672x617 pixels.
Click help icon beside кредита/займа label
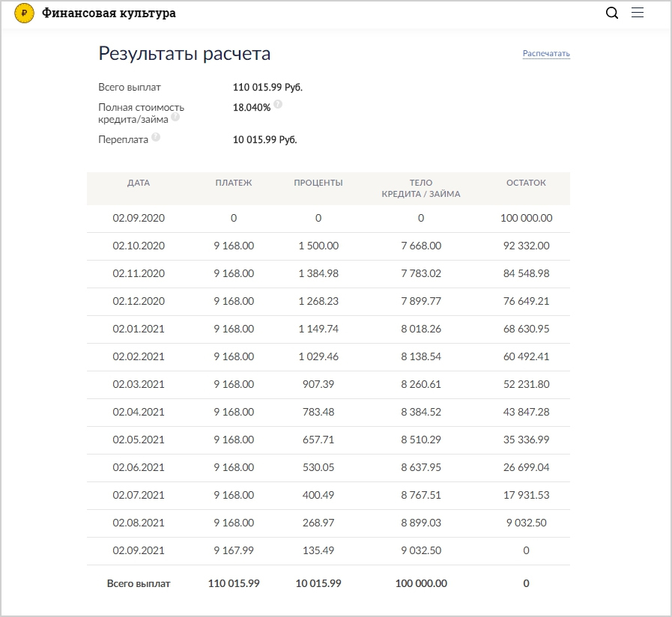click(x=175, y=117)
